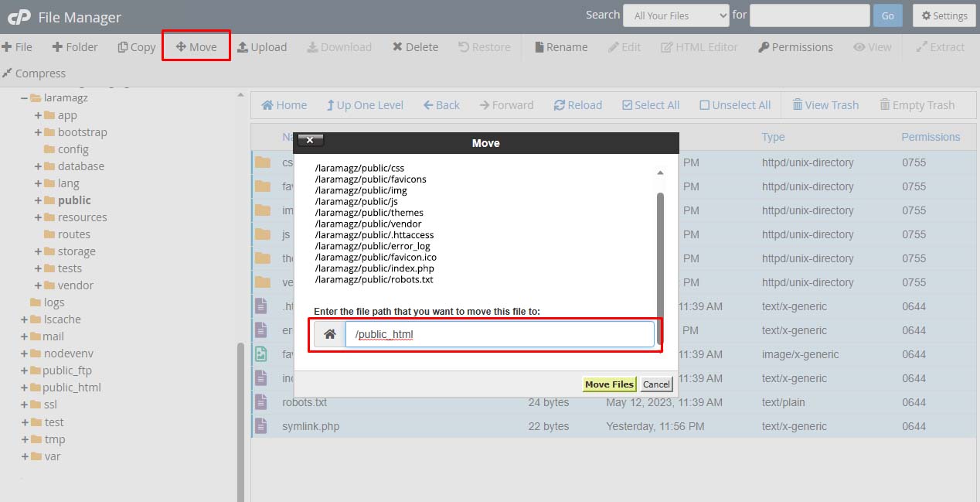
Task: Open the All Your Files search dropdown
Action: pyautogui.click(x=676, y=15)
